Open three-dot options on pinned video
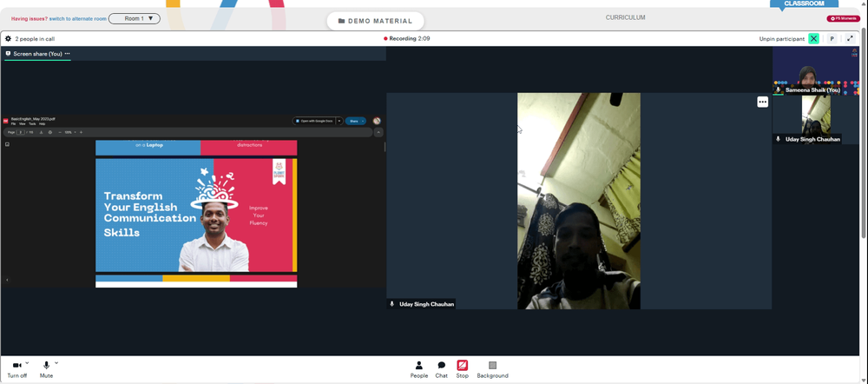Viewport: 868px width, 384px height. click(763, 102)
